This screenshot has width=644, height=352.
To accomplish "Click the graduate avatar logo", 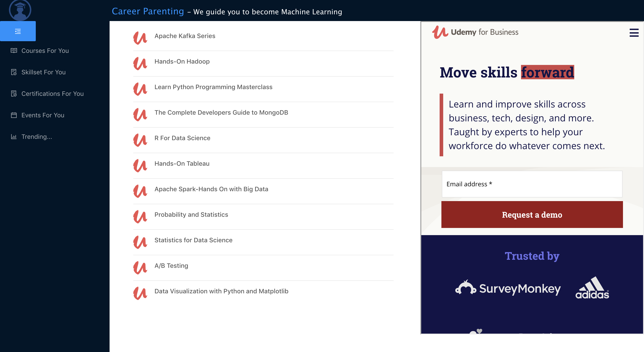I will pyautogui.click(x=20, y=10).
